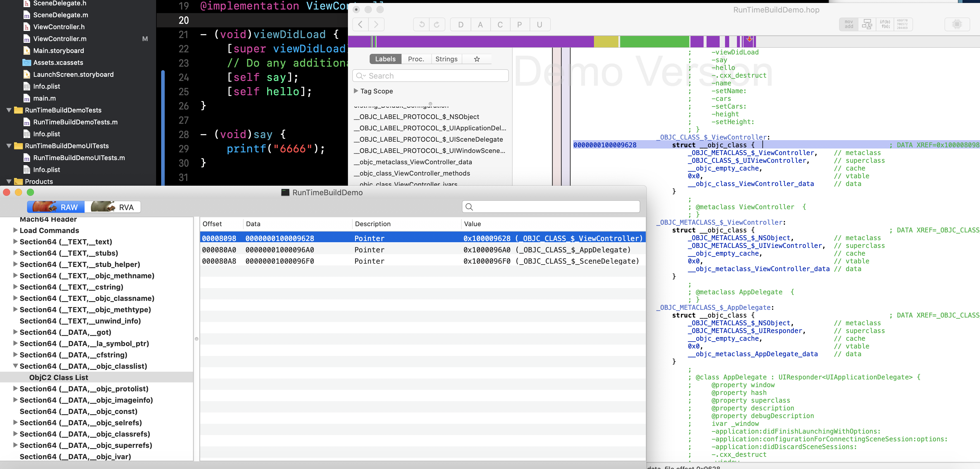
Task: Click the yellow segment in navigation bar
Action: [x=606, y=41]
